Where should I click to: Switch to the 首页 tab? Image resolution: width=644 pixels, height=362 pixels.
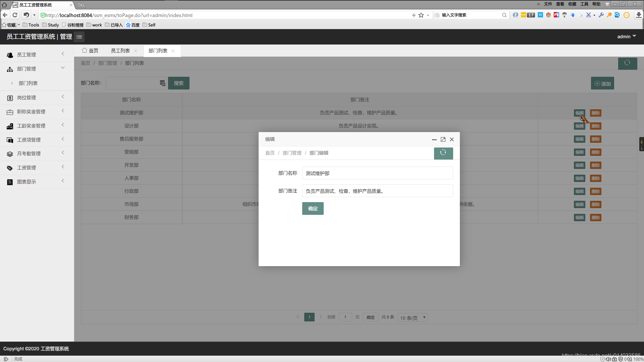coord(90,51)
